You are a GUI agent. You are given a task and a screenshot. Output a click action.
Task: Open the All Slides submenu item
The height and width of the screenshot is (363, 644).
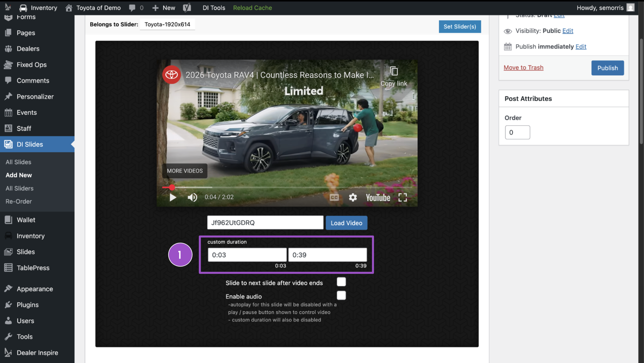point(18,162)
